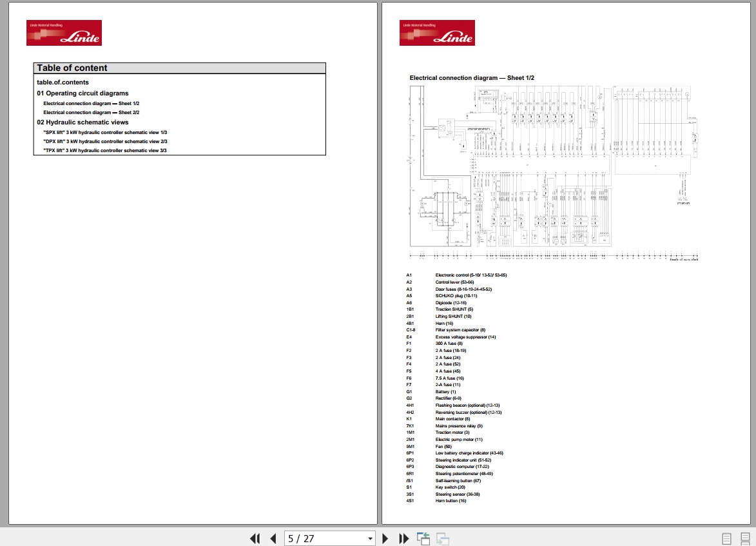Select the '300 A fuse (8)' line
The height and width of the screenshot is (546, 756).
point(449,344)
